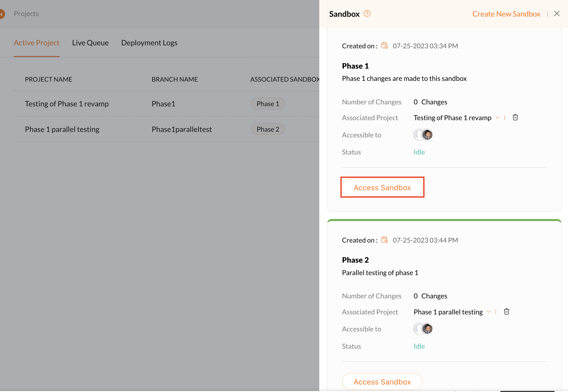Viewport: 568px width, 392px height.
Task: Select the Active Project tab
Action: (x=37, y=43)
